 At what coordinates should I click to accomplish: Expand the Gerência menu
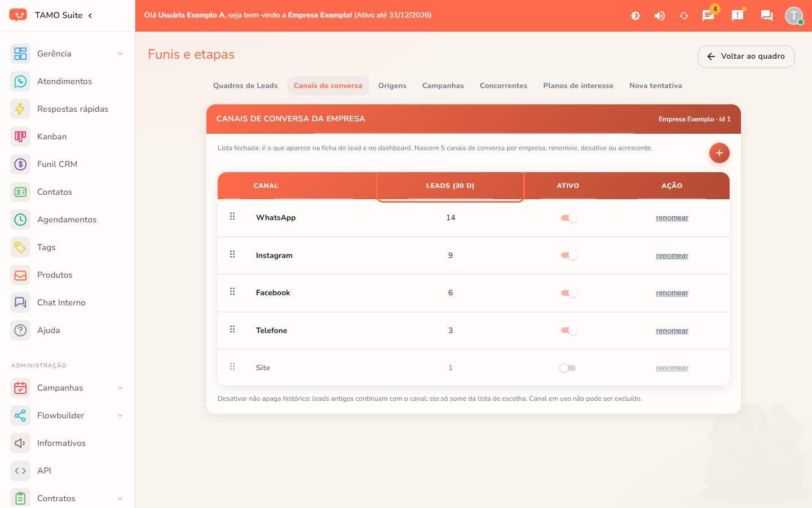[x=120, y=54]
